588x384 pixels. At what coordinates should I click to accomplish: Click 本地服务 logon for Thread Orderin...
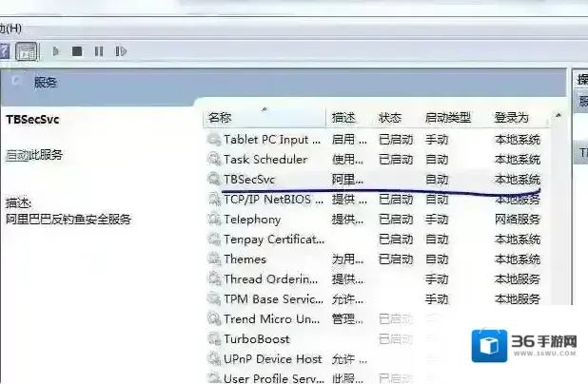pyautogui.click(x=518, y=278)
